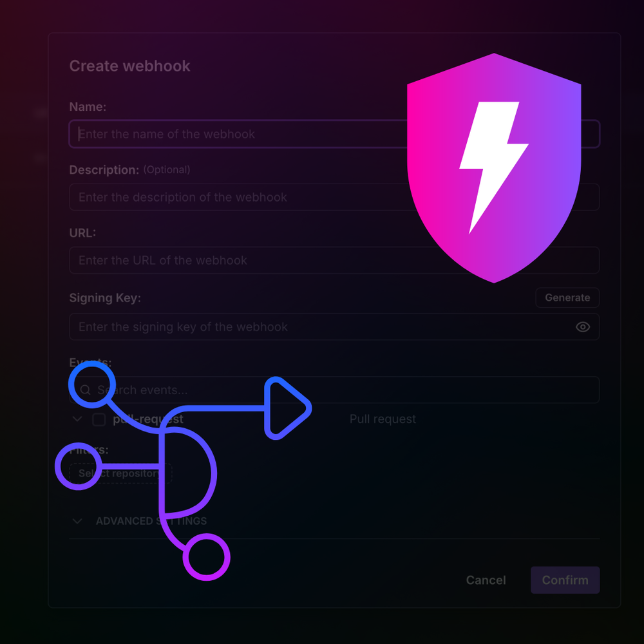Click the Generate signing key button

pyautogui.click(x=567, y=298)
